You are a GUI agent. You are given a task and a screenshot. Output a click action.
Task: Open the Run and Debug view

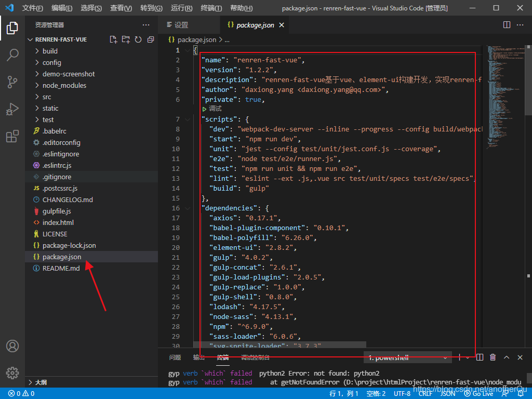tap(12, 109)
